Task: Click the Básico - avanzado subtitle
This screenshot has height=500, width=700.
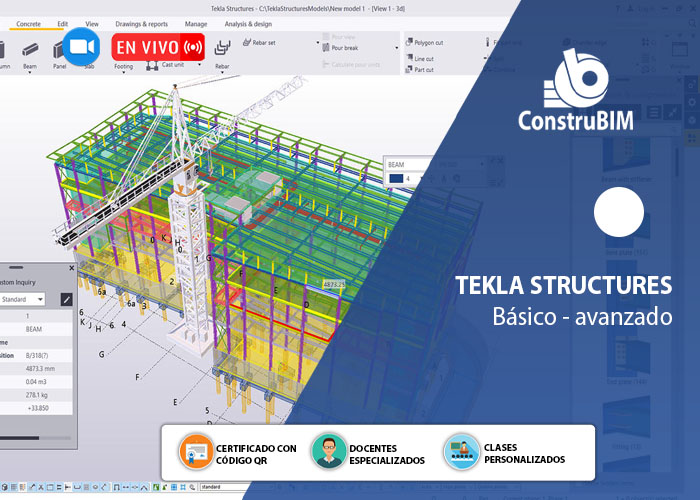Action: [582, 317]
